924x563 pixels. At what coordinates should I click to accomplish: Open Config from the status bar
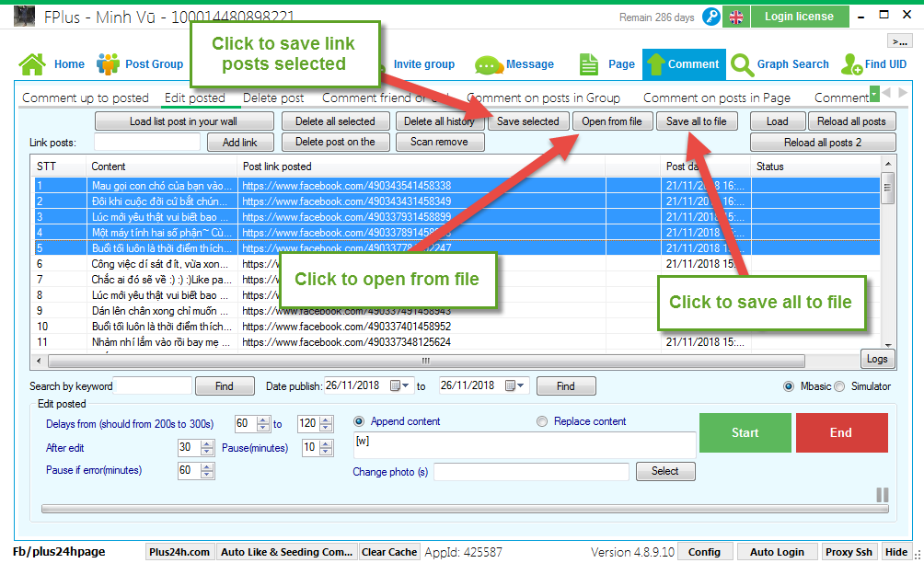click(704, 552)
